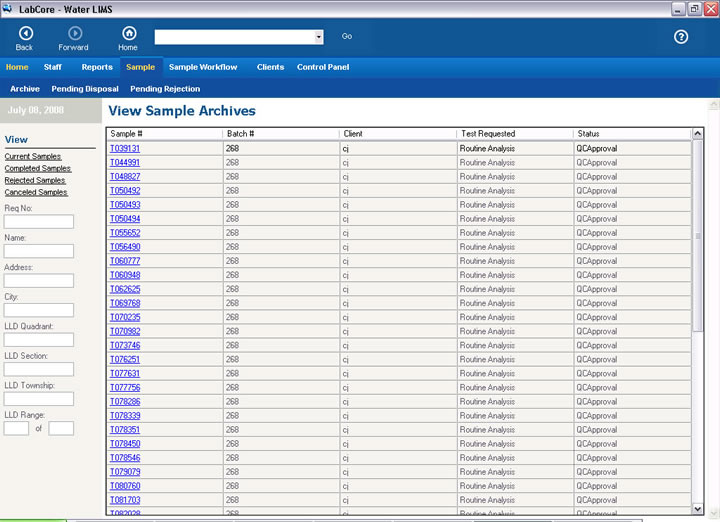Open sample T077631 link

click(x=125, y=373)
